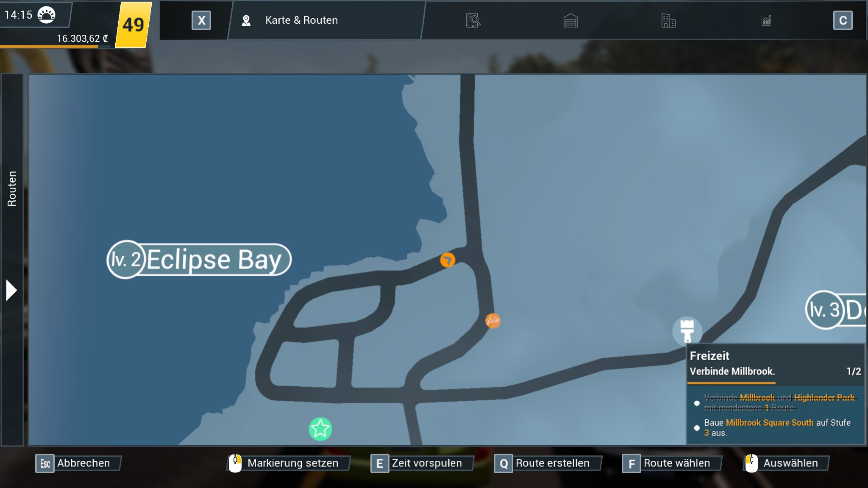Open the statistics chart tab icon

(x=766, y=20)
